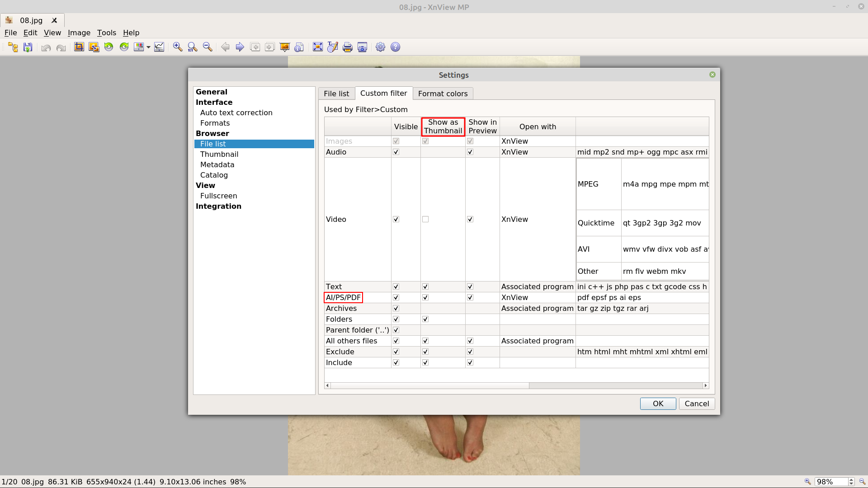Click the settings gear toolbar icon

coord(381,47)
